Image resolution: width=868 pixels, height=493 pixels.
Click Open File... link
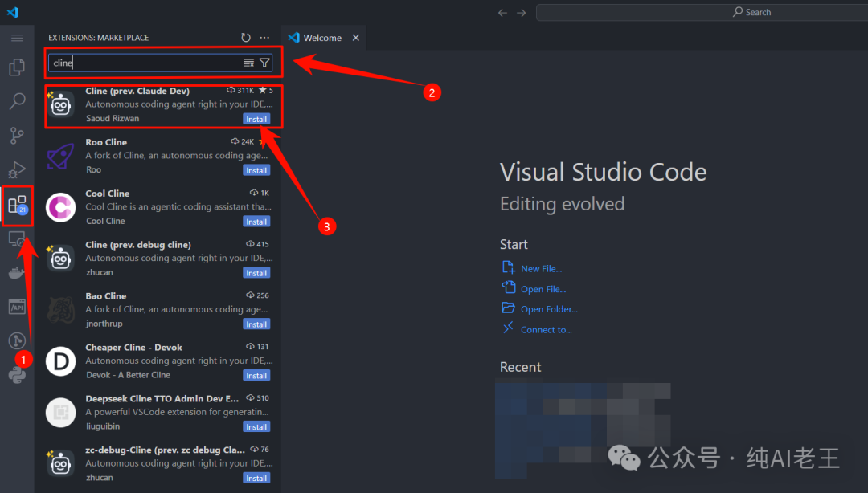click(543, 289)
